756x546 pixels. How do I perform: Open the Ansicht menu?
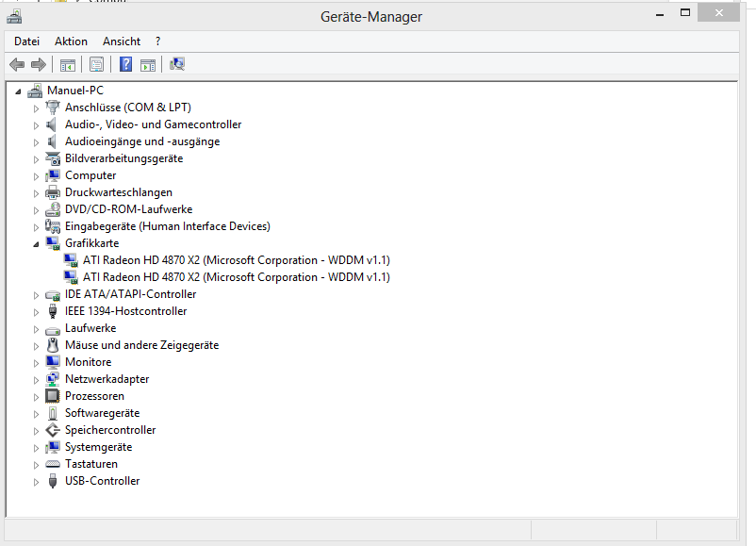point(122,41)
